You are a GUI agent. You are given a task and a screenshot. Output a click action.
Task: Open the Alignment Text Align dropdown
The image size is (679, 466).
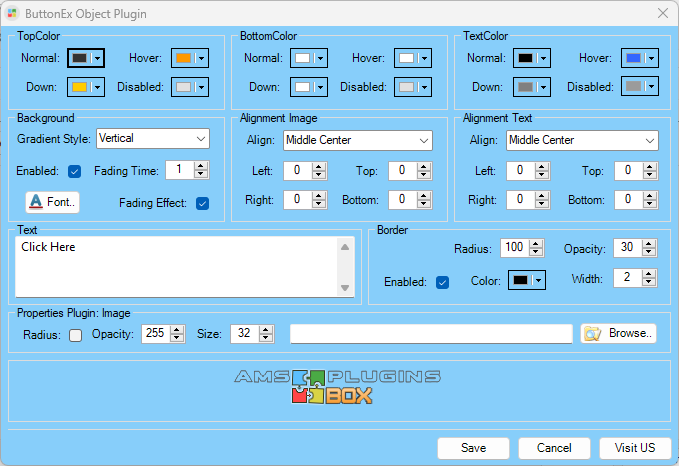(x=581, y=140)
